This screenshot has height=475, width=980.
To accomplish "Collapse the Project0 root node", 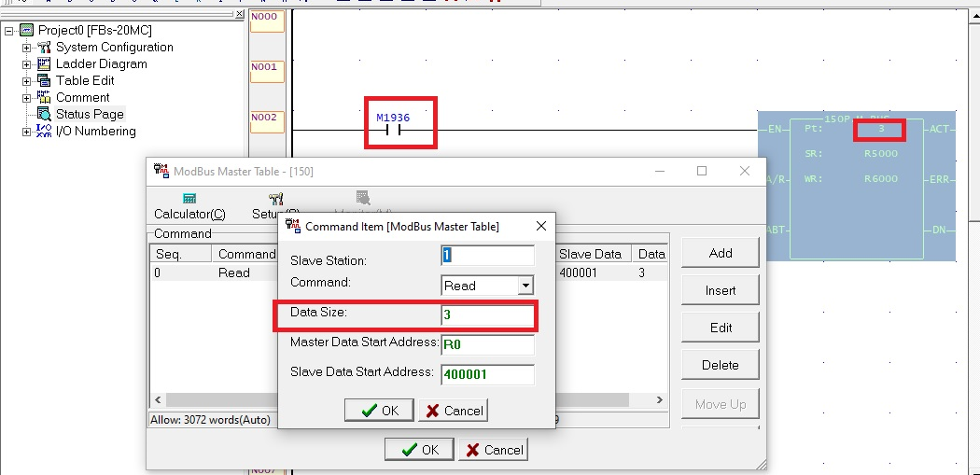I will (x=9, y=31).
